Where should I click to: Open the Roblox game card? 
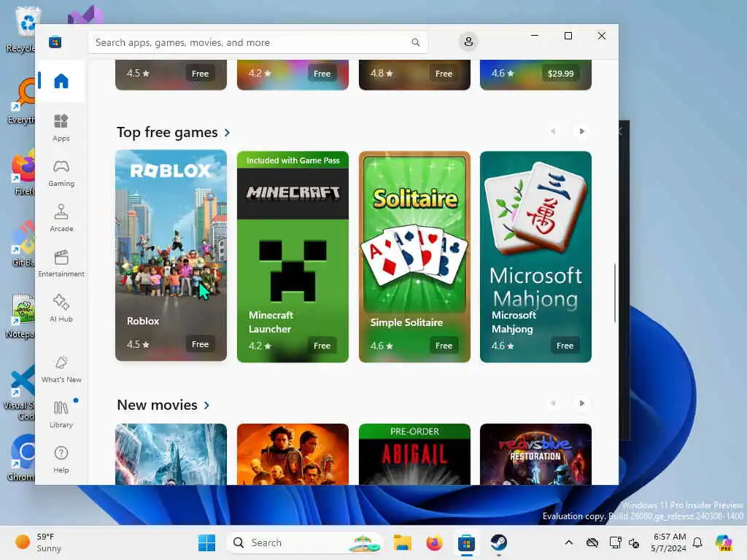click(x=171, y=256)
